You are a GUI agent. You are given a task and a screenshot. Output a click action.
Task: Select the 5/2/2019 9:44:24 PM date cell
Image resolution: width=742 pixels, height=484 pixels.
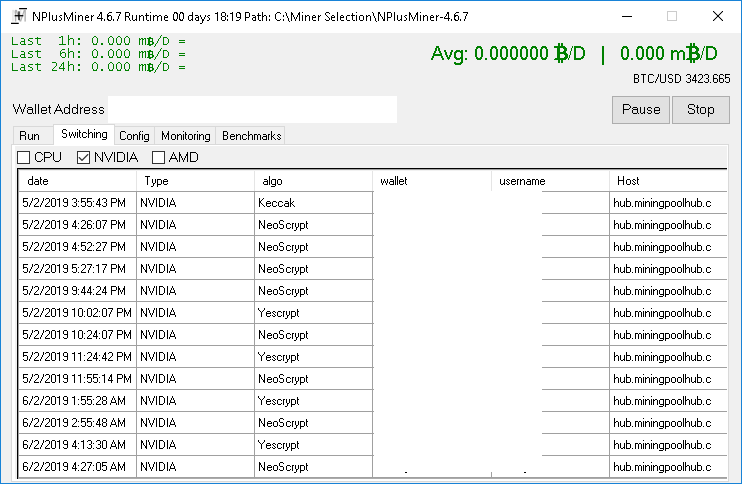tap(78, 291)
